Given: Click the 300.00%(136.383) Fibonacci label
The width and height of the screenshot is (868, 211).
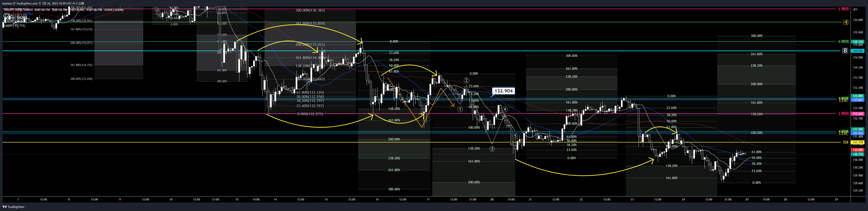Looking at the screenshot, I should 310,10.
